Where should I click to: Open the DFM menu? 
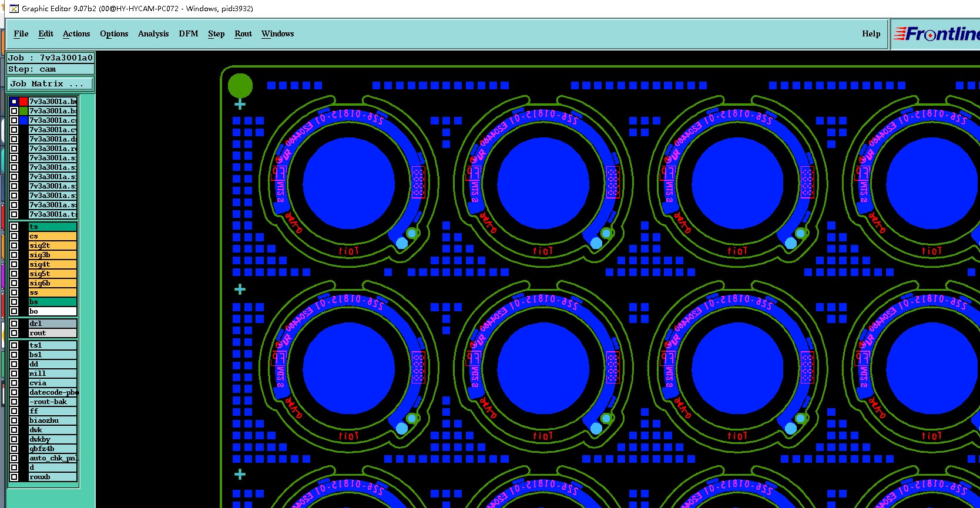pos(189,33)
